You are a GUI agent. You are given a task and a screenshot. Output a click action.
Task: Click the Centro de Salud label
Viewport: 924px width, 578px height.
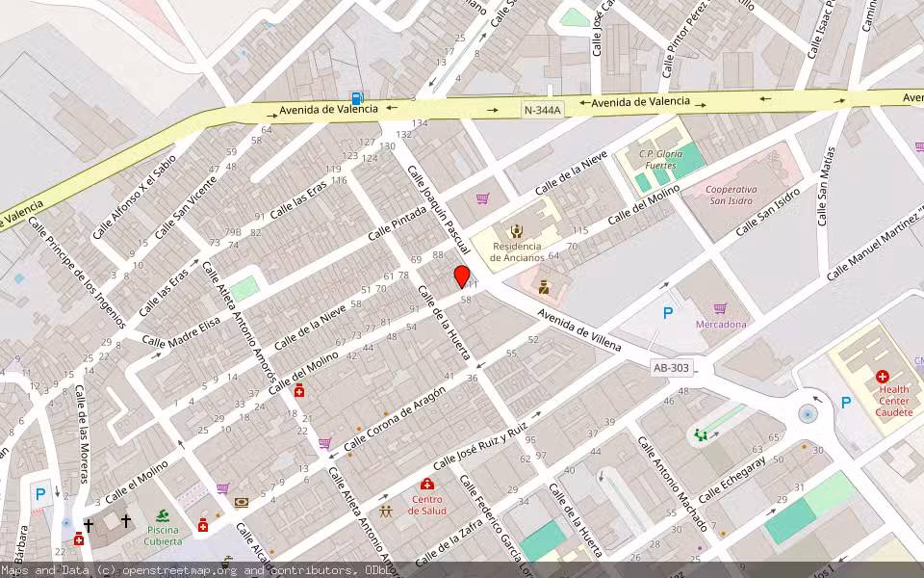click(x=427, y=506)
